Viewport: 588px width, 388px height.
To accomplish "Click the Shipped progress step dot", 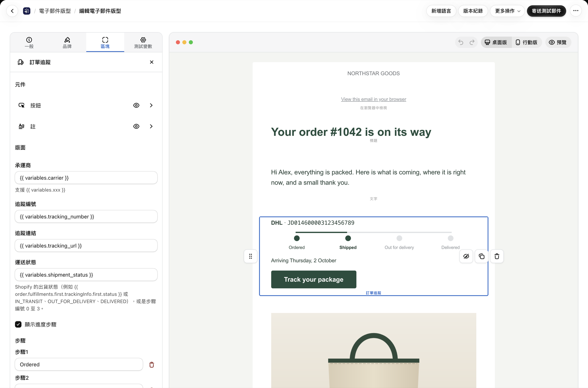I will pyautogui.click(x=348, y=238).
